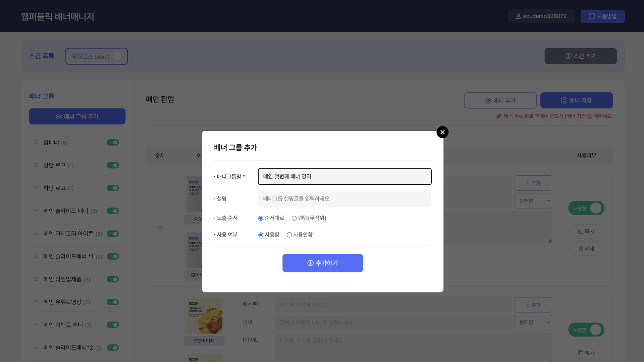The image size is (644, 362).
Task: Select the 랜덤(무작위) radio option
Action: pyautogui.click(x=294, y=218)
